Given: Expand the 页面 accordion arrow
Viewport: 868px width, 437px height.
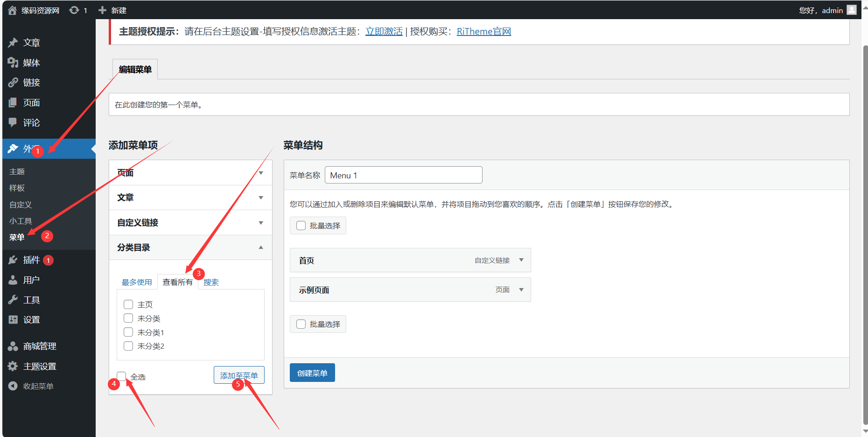Looking at the screenshot, I should (x=261, y=173).
